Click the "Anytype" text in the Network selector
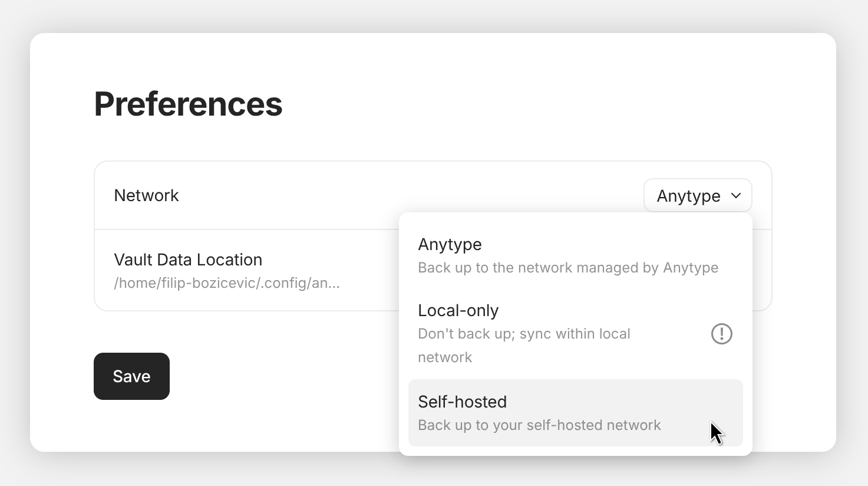 688,196
